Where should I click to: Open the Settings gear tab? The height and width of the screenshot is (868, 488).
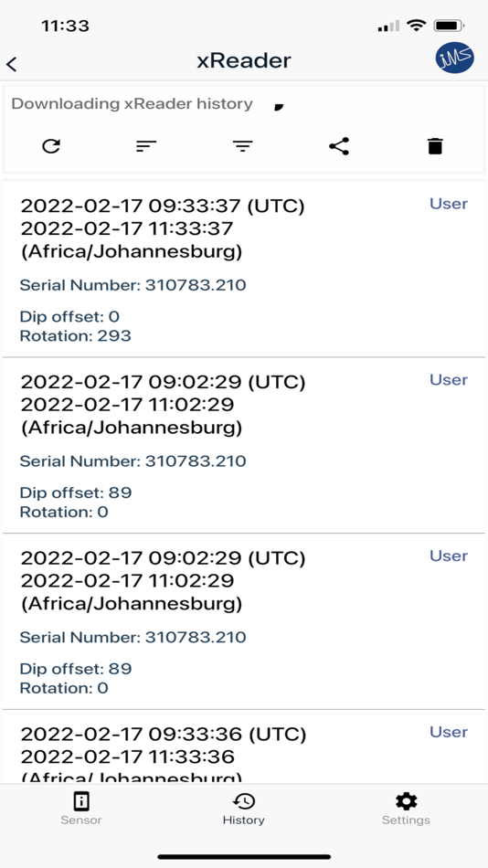pos(406,809)
